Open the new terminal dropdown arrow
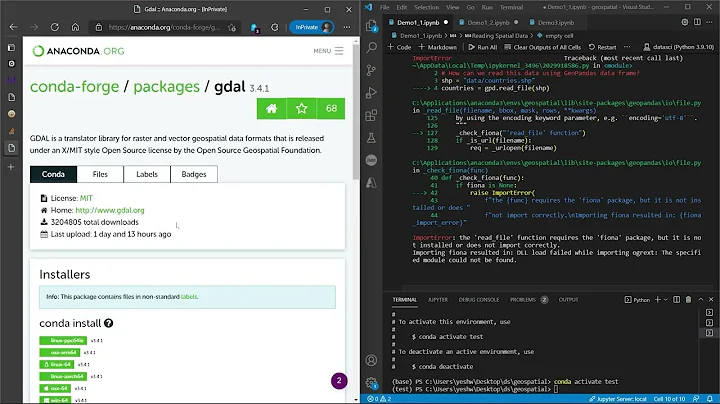Viewport: 720px width, 404px height. tap(665, 299)
